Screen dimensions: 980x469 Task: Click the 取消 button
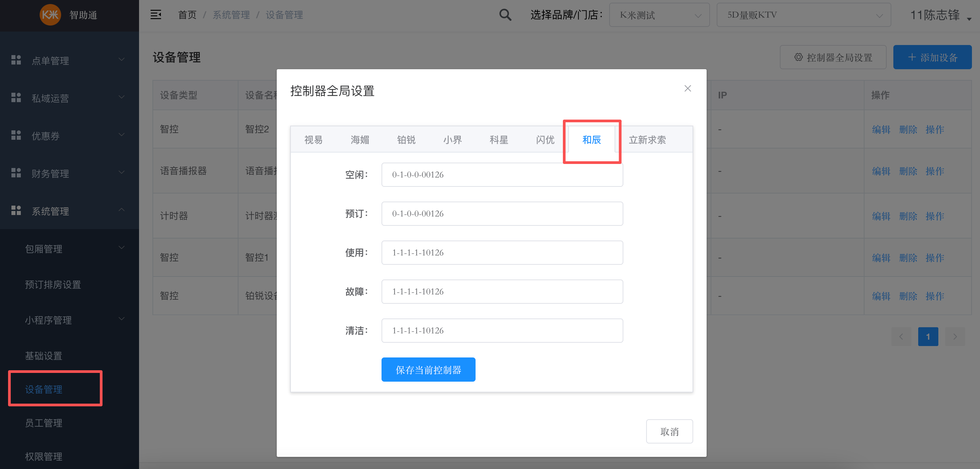pos(669,431)
